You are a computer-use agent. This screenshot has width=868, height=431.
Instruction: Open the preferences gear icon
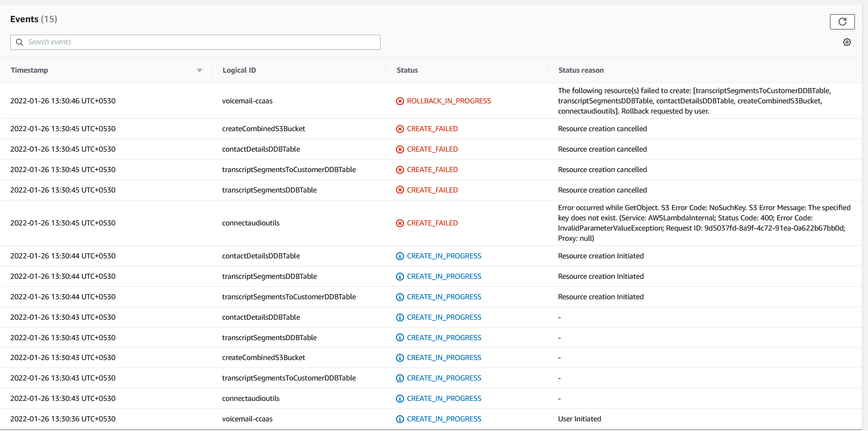tap(846, 42)
